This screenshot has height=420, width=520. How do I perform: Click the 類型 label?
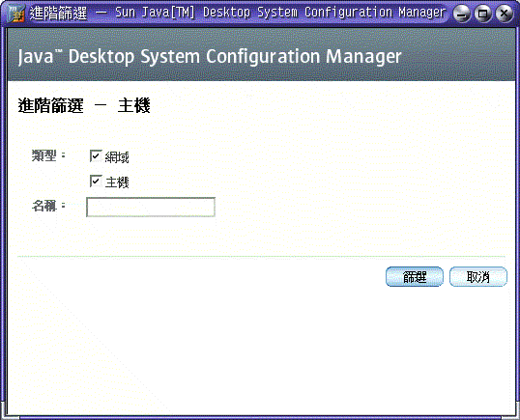click(48, 155)
